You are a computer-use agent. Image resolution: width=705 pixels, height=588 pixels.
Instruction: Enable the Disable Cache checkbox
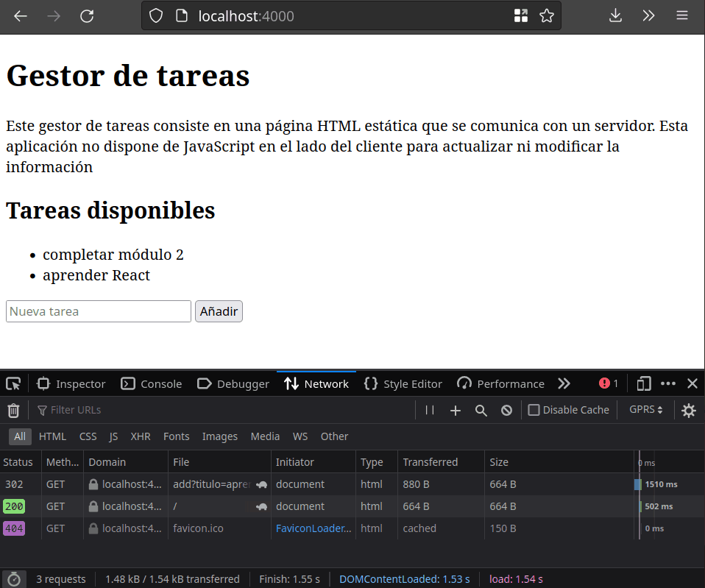tap(534, 410)
